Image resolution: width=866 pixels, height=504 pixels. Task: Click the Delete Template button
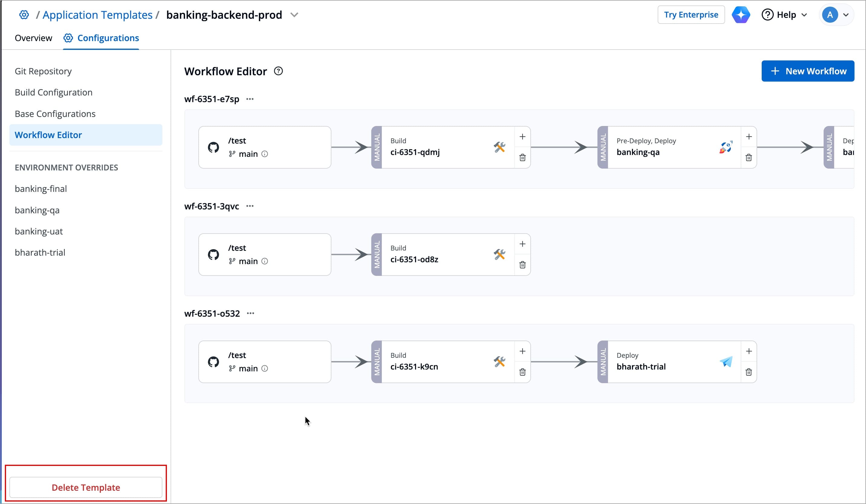(x=86, y=487)
